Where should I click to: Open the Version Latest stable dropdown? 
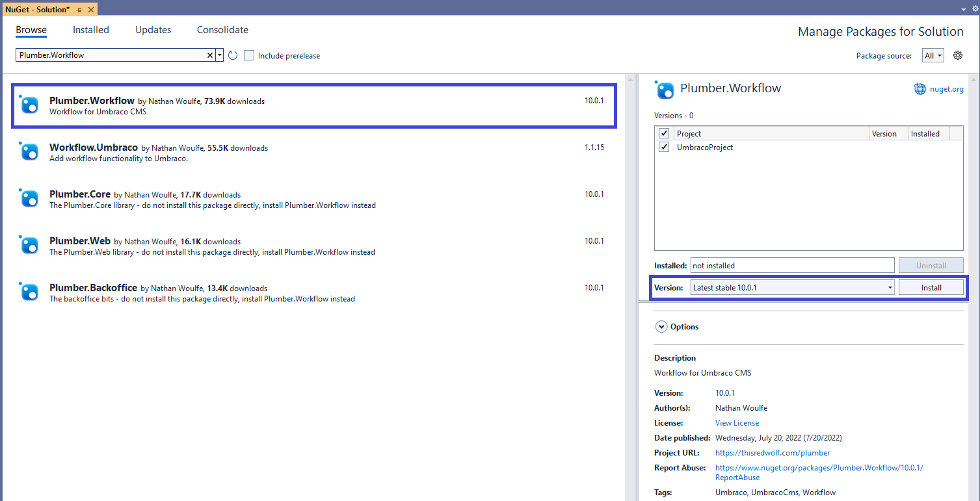793,287
